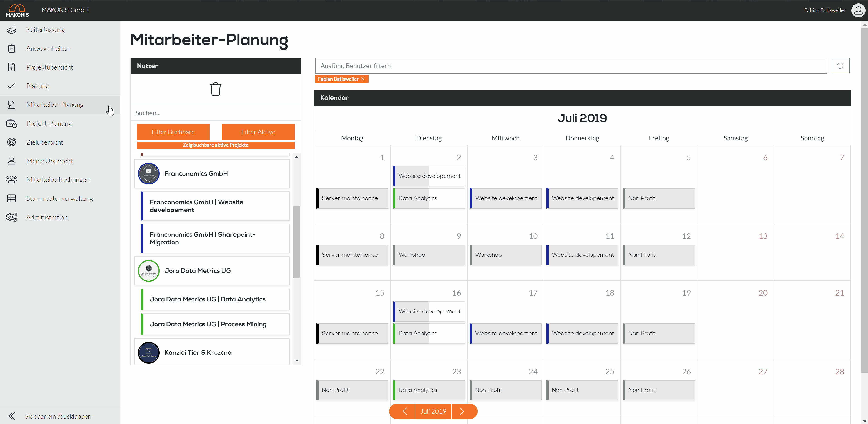The width and height of the screenshot is (868, 424).
Task: Focus the Suchen search field
Action: pyautogui.click(x=216, y=113)
